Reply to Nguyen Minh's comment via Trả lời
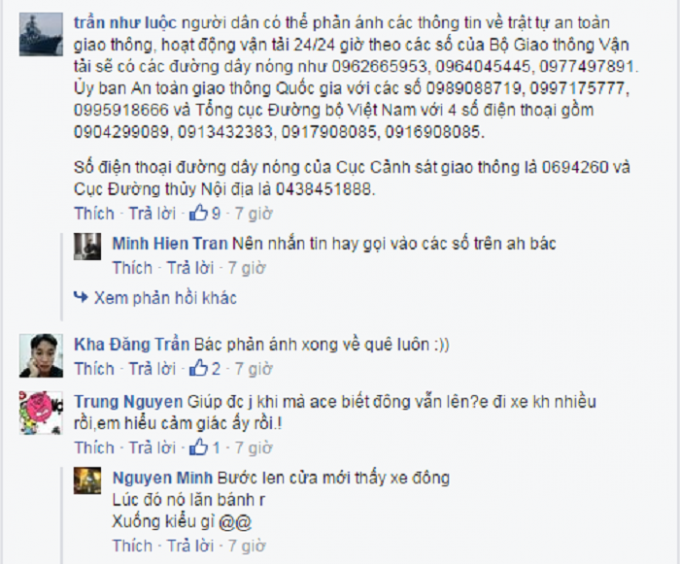 coord(190,545)
